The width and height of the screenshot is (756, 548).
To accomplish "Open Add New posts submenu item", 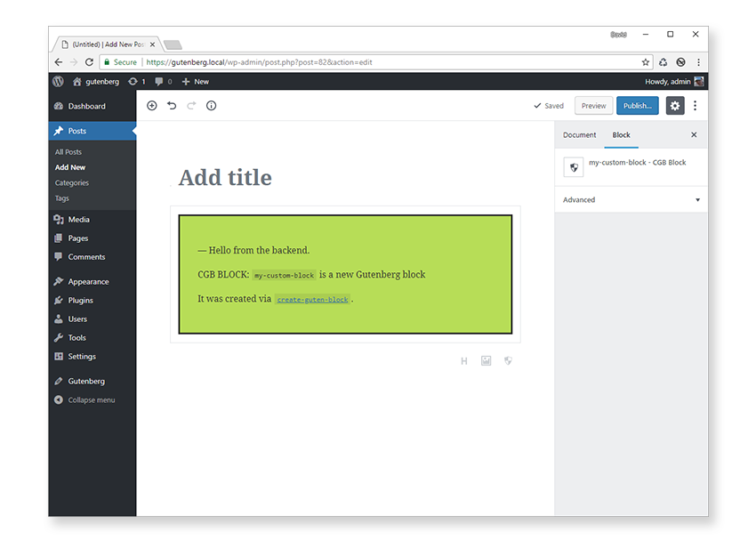I will 70,167.
